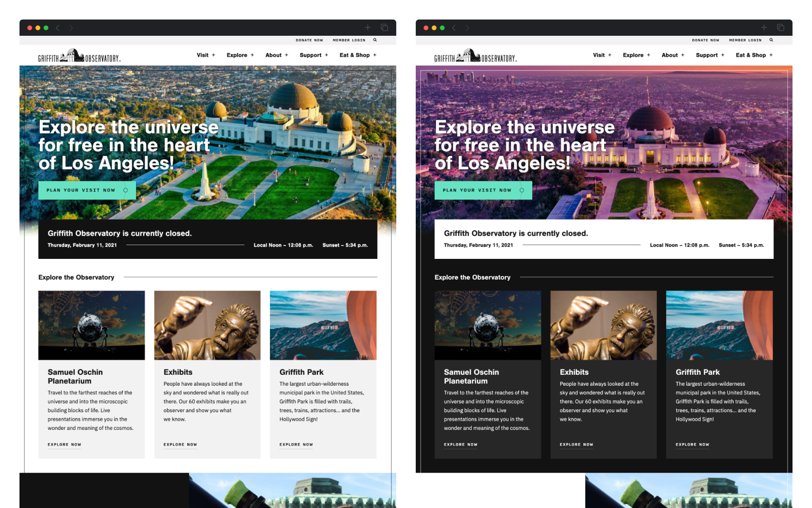Click Explore Now under Exhibits in left window
The image size is (812, 508).
coord(180,445)
